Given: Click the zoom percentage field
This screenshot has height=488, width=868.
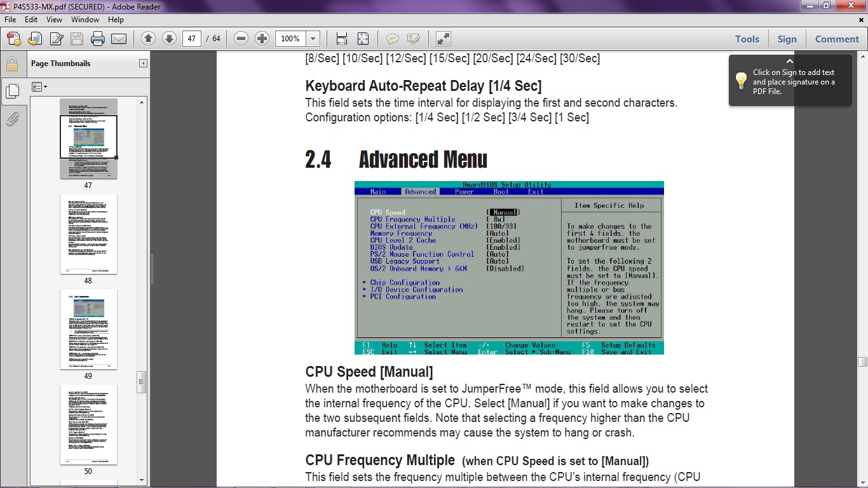Looking at the screenshot, I should [290, 39].
